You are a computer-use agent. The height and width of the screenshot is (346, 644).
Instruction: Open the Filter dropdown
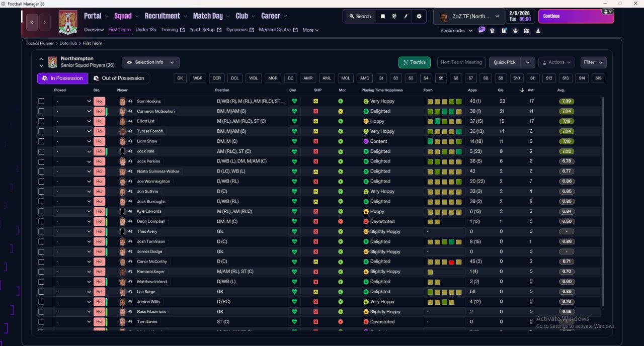tap(593, 62)
